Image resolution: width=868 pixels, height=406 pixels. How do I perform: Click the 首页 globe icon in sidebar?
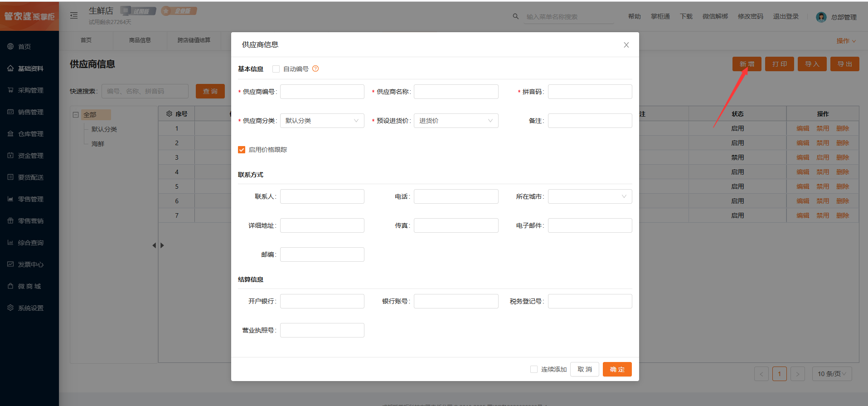pyautogui.click(x=10, y=47)
